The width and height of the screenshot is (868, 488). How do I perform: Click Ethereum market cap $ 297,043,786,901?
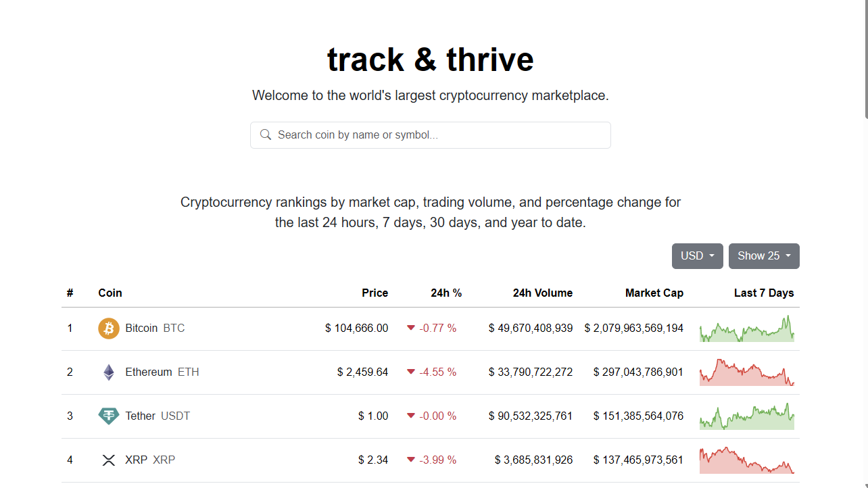(639, 372)
